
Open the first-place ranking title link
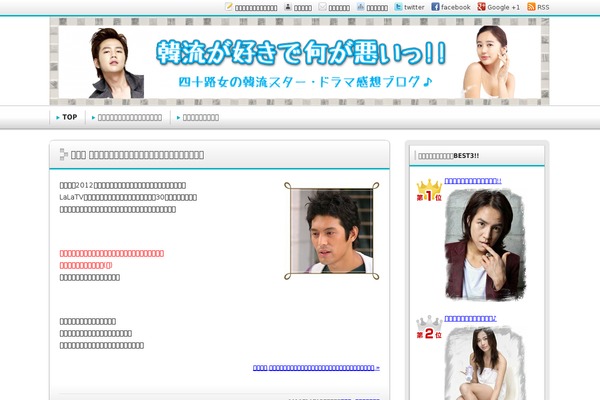click(x=473, y=181)
